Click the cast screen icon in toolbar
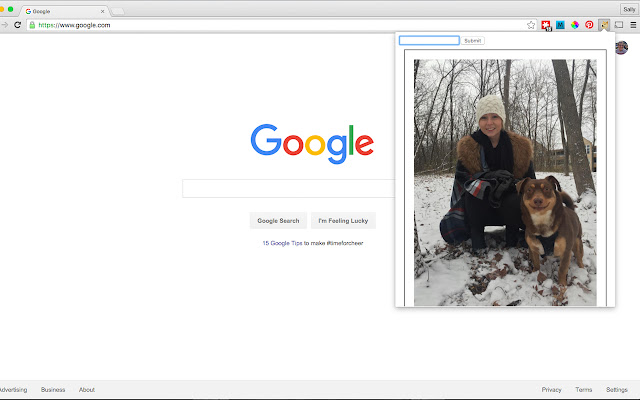The height and width of the screenshot is (400, 640). click(x=619, y=25)
